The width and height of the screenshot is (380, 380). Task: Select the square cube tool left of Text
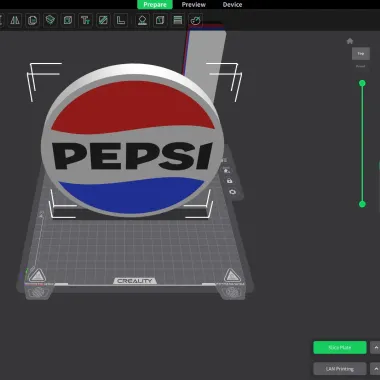pos(68,20)
